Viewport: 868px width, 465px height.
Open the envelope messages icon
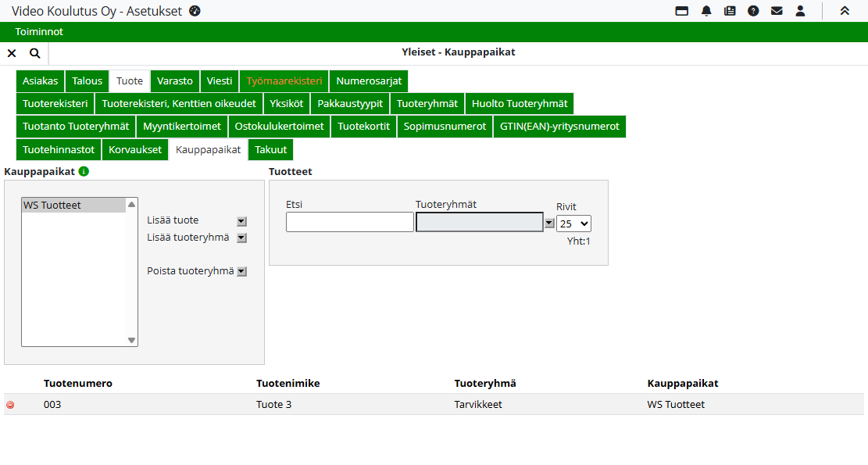click(x=777, y=11)
